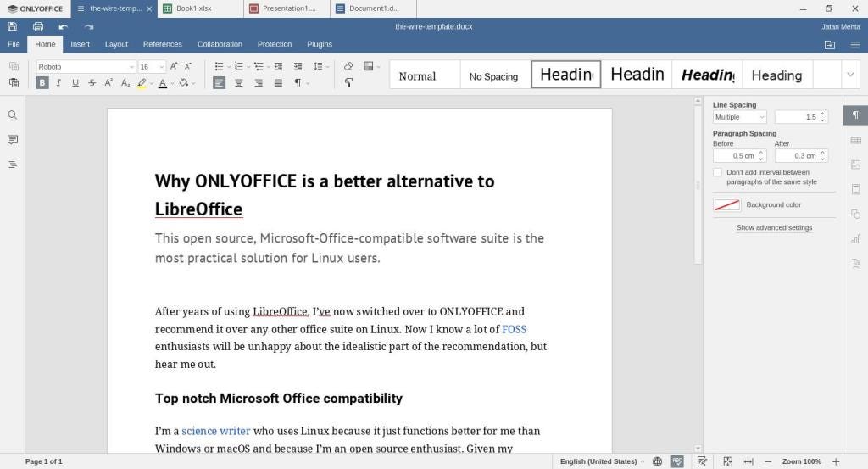Screen dimensions: 868x469
Task: Click Show advanced settings link
Action: pyautogui.click(x=774, y=227)
